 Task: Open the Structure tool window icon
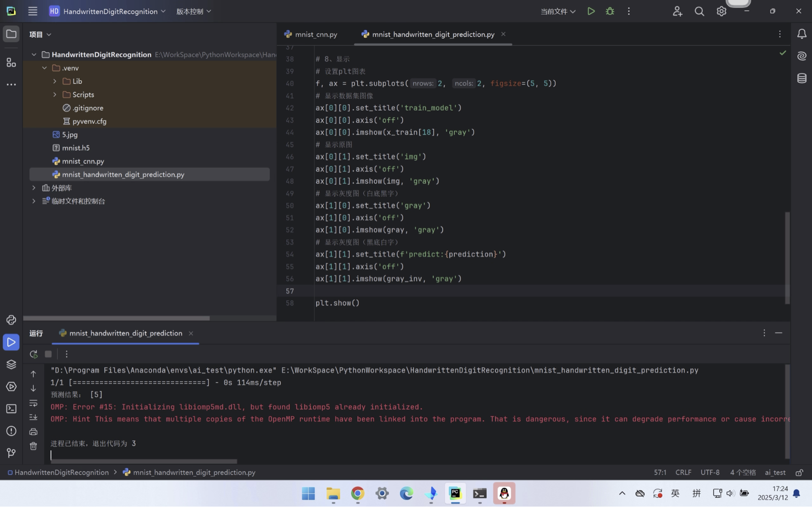pos(11,62)
